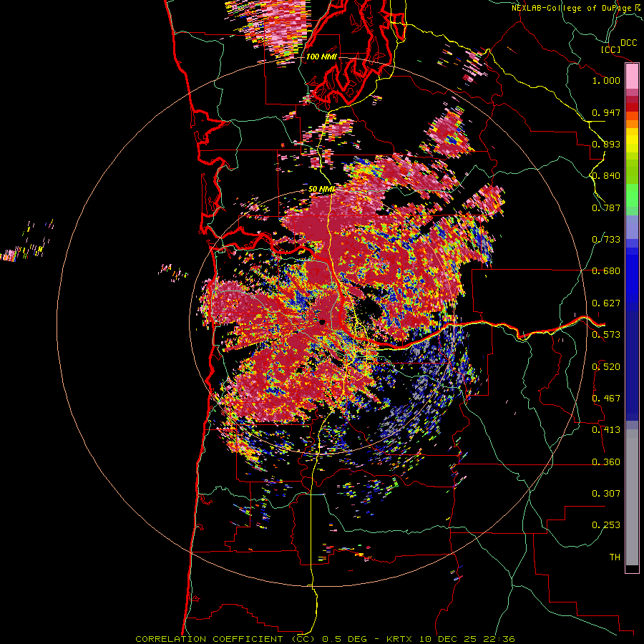
Task: Select the bright green segment of the color bar
Action: 632,195
